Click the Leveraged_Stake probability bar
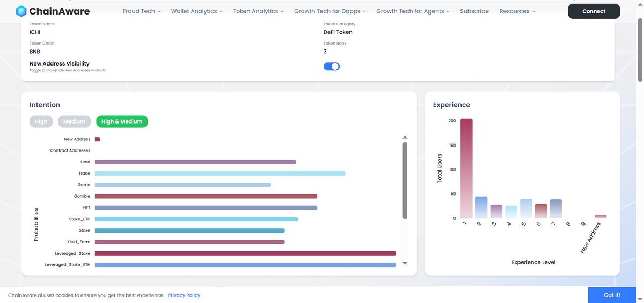 [245, 254]
